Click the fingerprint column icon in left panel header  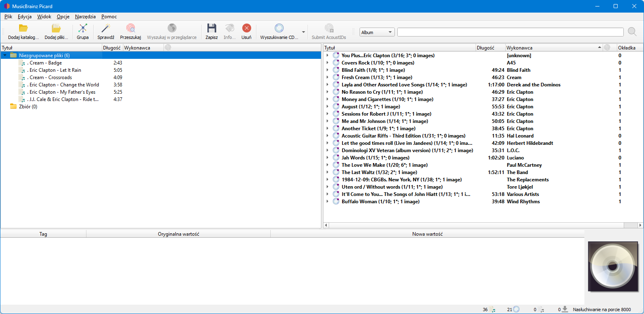(168, 47)
